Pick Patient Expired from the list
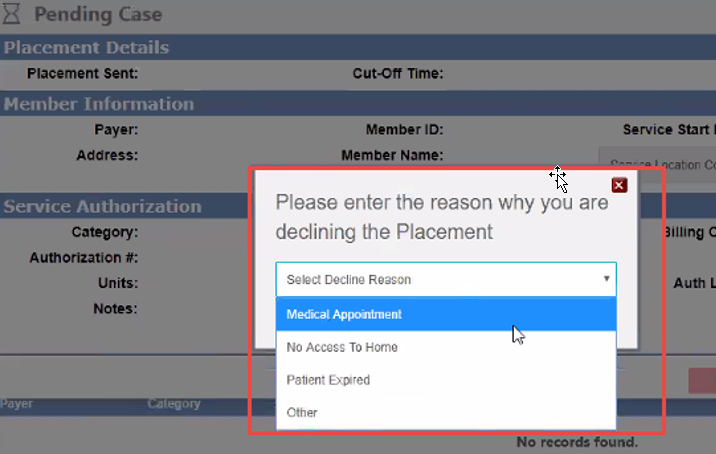 (446, 380)
